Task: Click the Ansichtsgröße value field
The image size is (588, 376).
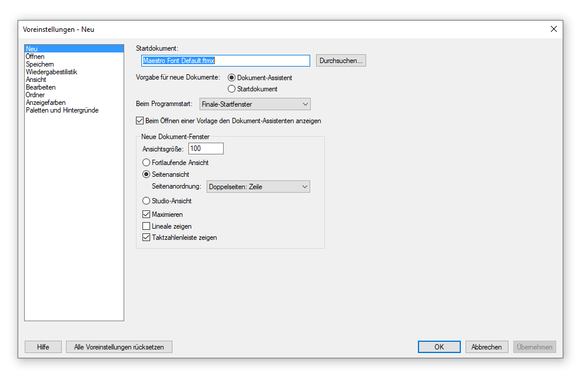Action: [x=206, y=149]
